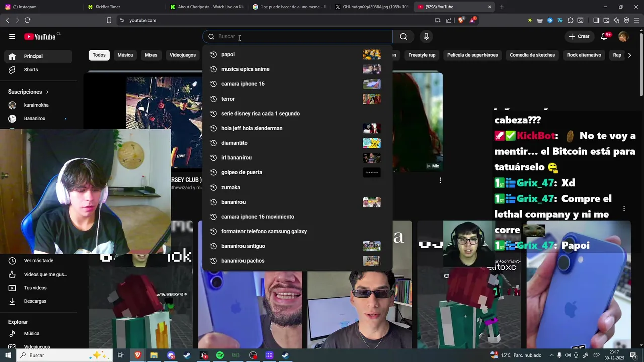Open Descargas in the sidebar
644x362 pixels.
tap(38, 301)
